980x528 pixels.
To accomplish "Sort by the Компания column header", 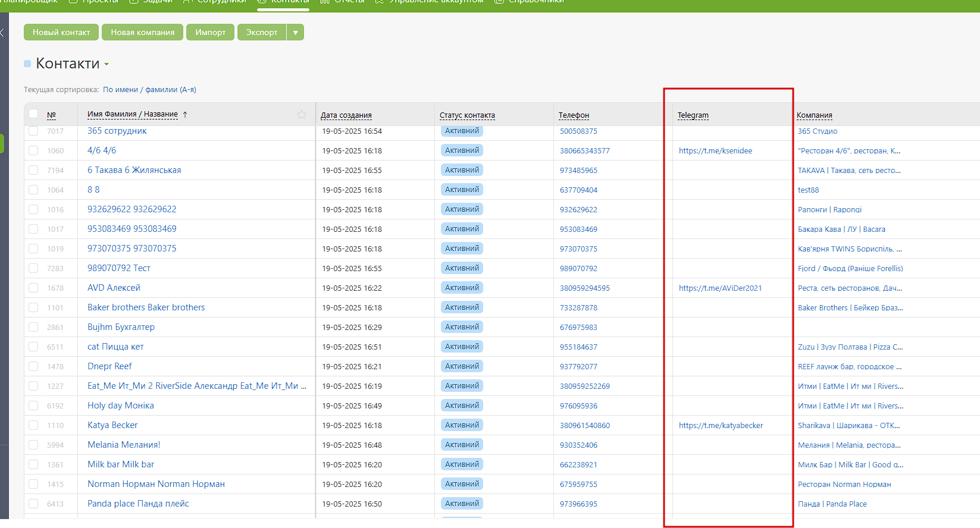I will [x=815, y=115].
